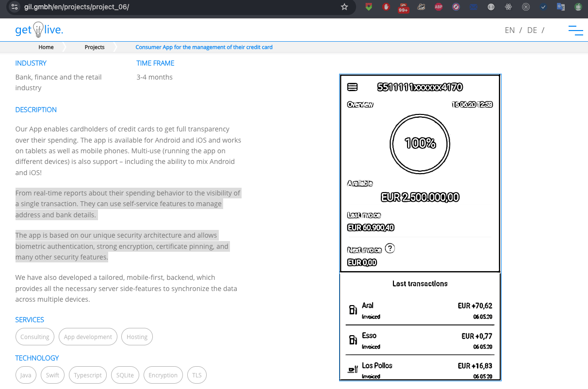The width and height of the screenshot is (588, 389).
Task: Click the 'Bank, finance and the retail industry' text
Action: point(58,82)
